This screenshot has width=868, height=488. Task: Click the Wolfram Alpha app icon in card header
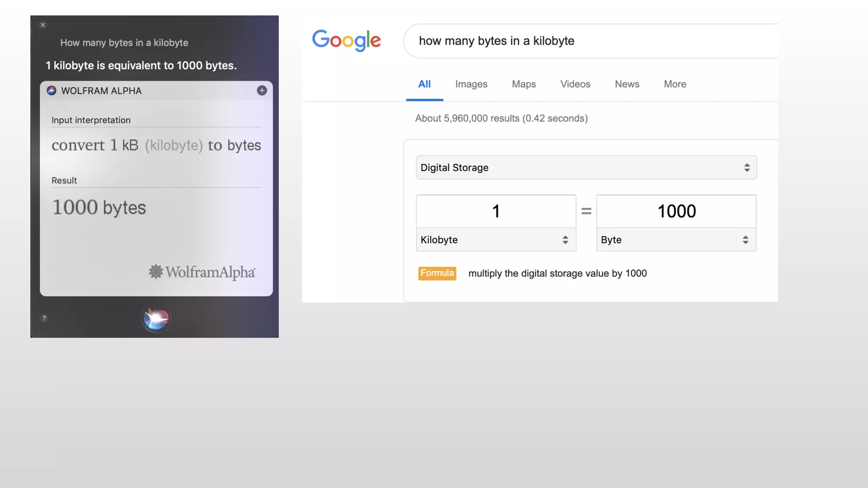pos(52,91)
